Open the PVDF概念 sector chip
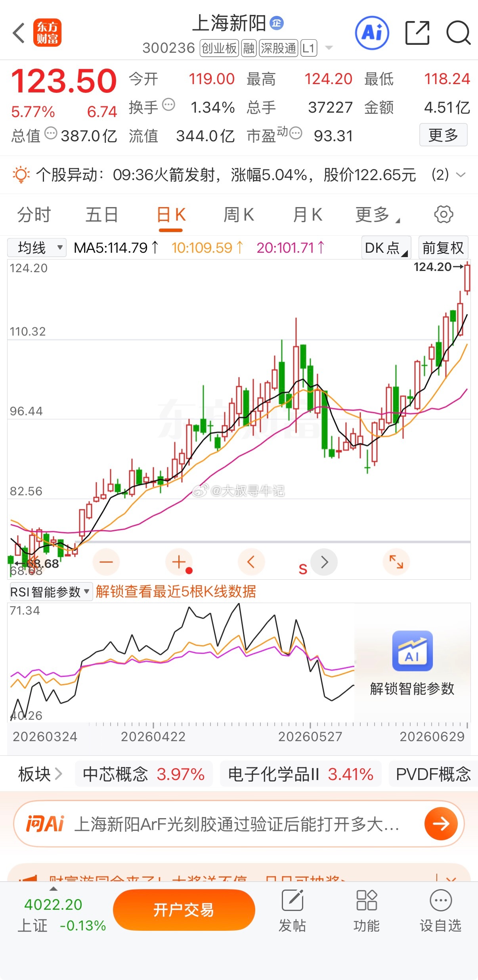478x980 pixels. coord(433,774)
